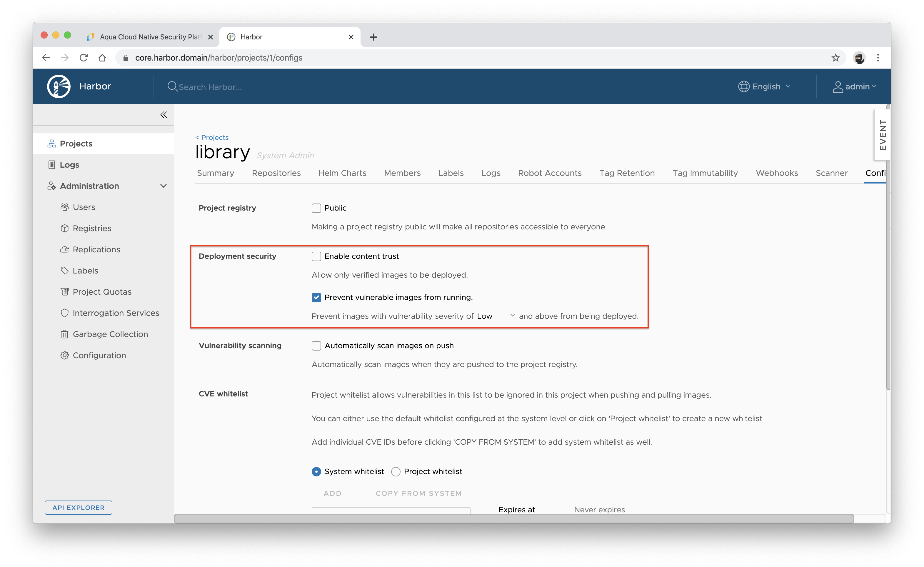This screenshot has height=567, width=924.
Task: Click the Interrogation Services shield icon
Action: tap(64, 313)
